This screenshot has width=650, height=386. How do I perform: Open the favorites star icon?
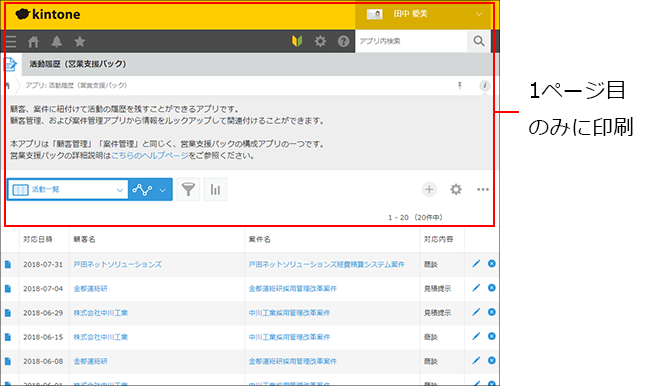tap(80, 41)
